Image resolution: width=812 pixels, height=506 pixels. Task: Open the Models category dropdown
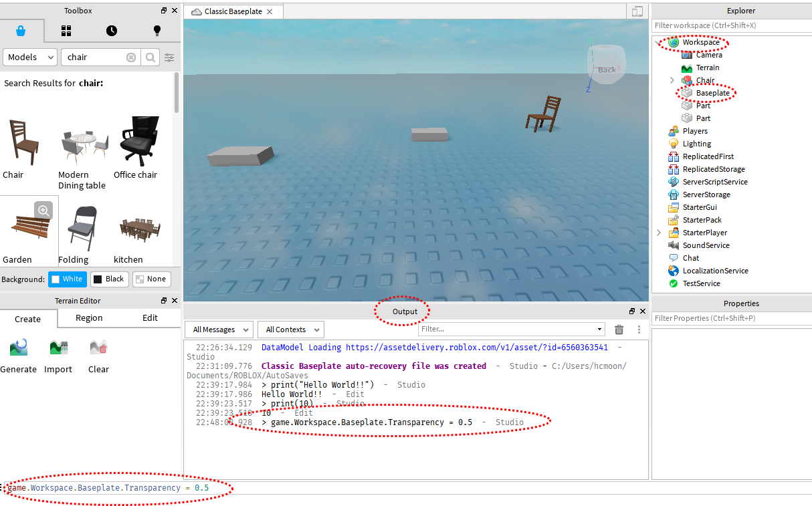click(x=30, y=57)
